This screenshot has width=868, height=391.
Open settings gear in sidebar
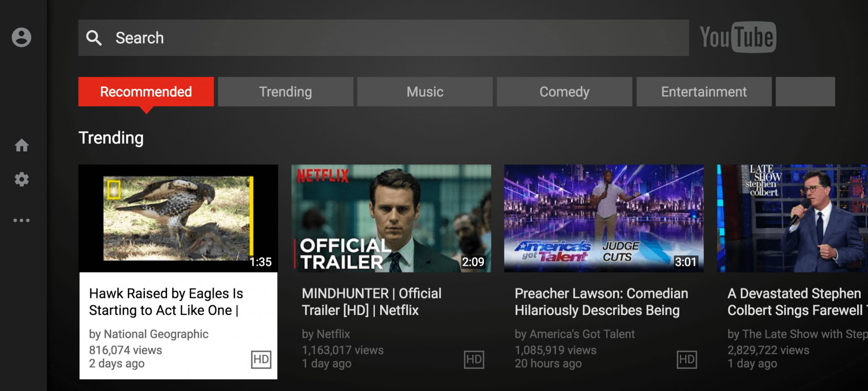click(22, 179)
